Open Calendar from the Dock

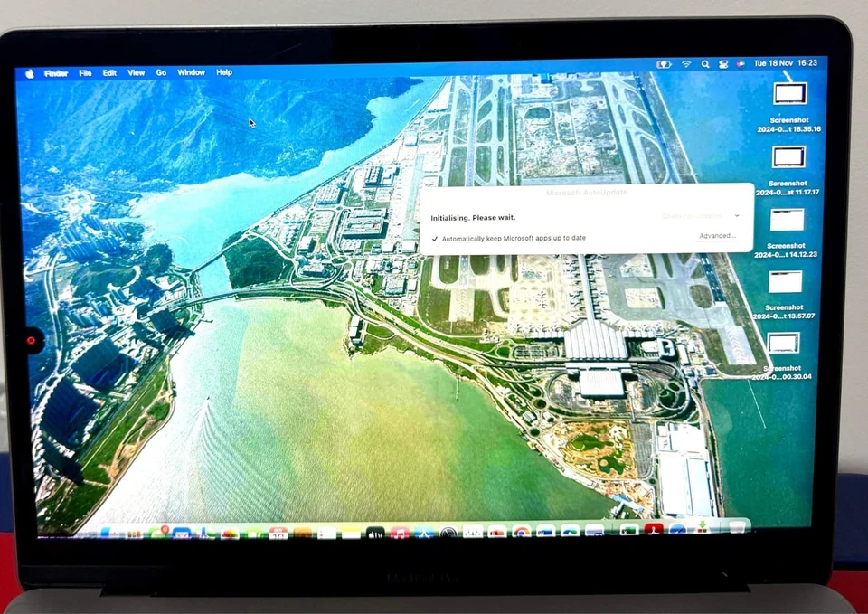[x=278, y=534]
